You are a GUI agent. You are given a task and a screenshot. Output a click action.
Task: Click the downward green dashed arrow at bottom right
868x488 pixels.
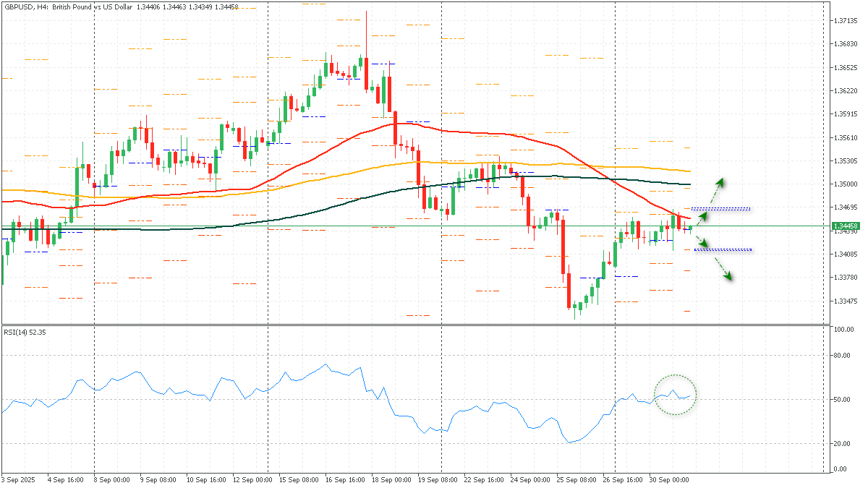720,268
